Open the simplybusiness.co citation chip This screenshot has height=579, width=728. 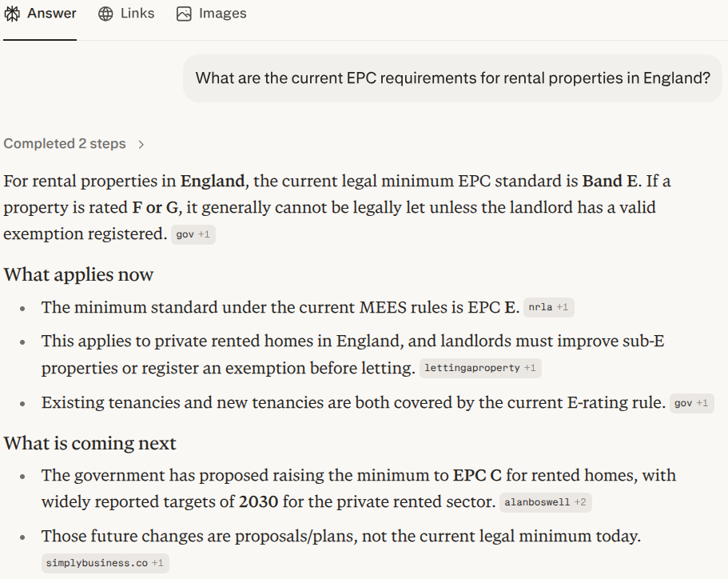tap(105, 562)
